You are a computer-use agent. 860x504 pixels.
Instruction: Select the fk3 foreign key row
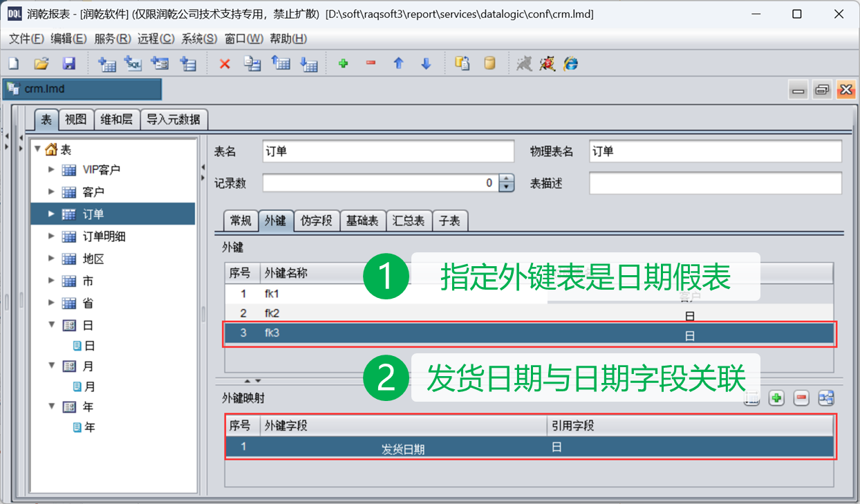tap(529, 334)
